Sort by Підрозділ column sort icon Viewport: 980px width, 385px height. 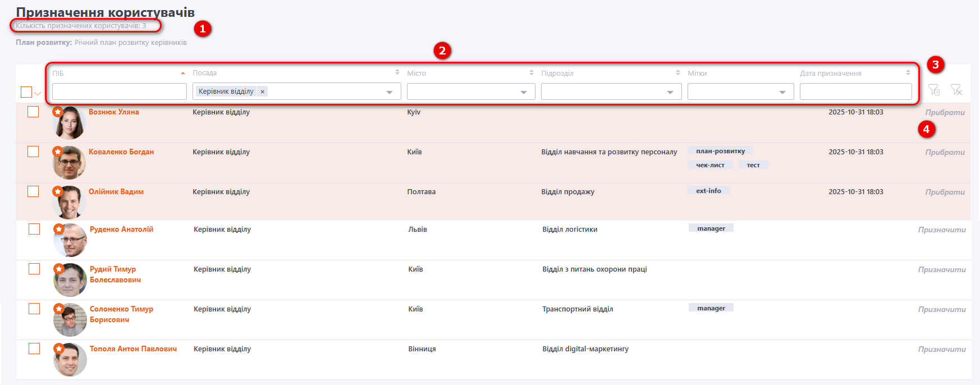pyautogui.click(x=677, y=72)
